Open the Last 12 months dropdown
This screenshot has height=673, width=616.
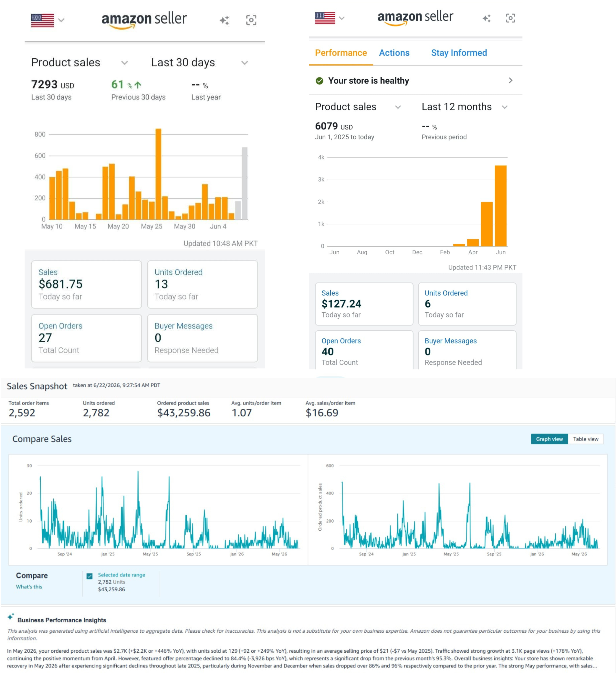465,107
